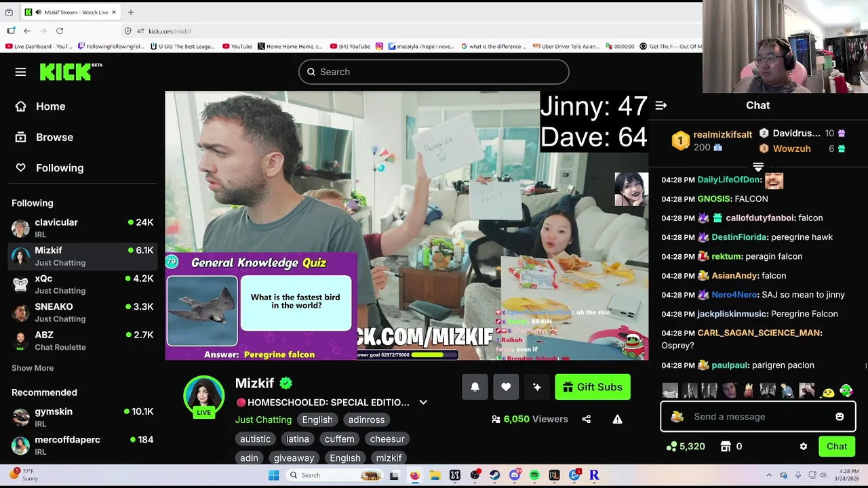This screenshot has height=488, width=868.
Task: Click the Mizkif channel name heading
Action: pos(255,383)
